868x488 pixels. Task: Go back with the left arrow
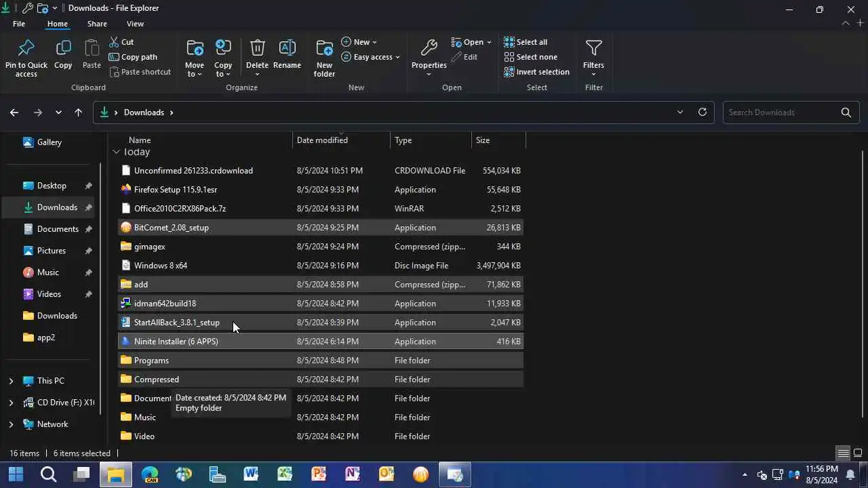click(x=14, y=113)
